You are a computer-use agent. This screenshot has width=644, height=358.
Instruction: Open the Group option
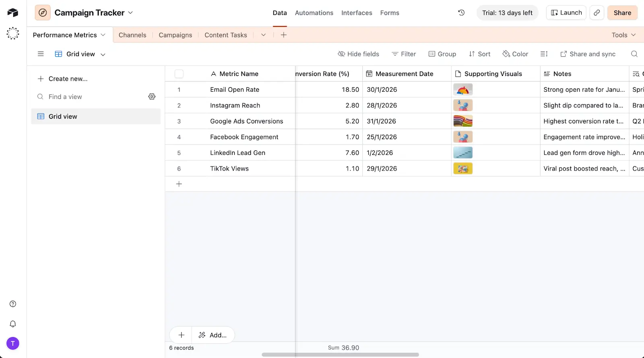click(442, 54)
